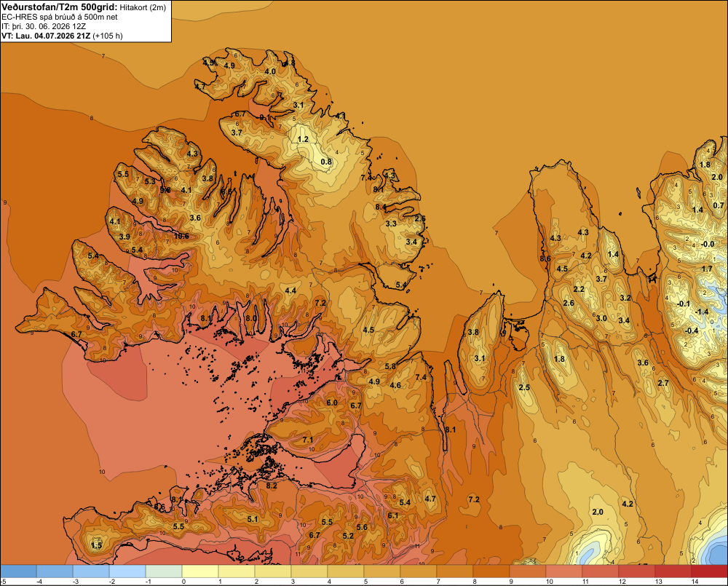Click the legend swatch between 10 and 11
This screenshot has width=728, height=586.
coord(563,571)
